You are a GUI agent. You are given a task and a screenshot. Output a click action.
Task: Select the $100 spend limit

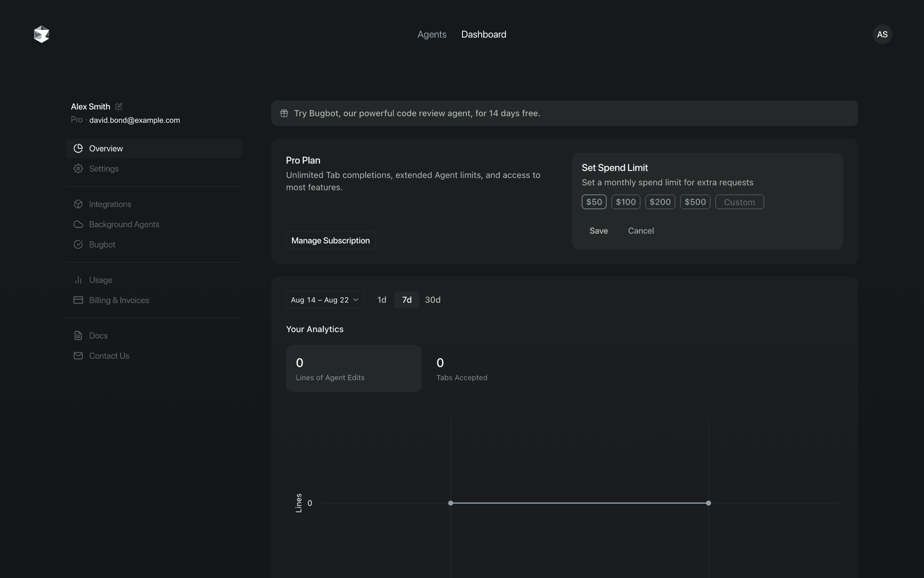[626, 202]
